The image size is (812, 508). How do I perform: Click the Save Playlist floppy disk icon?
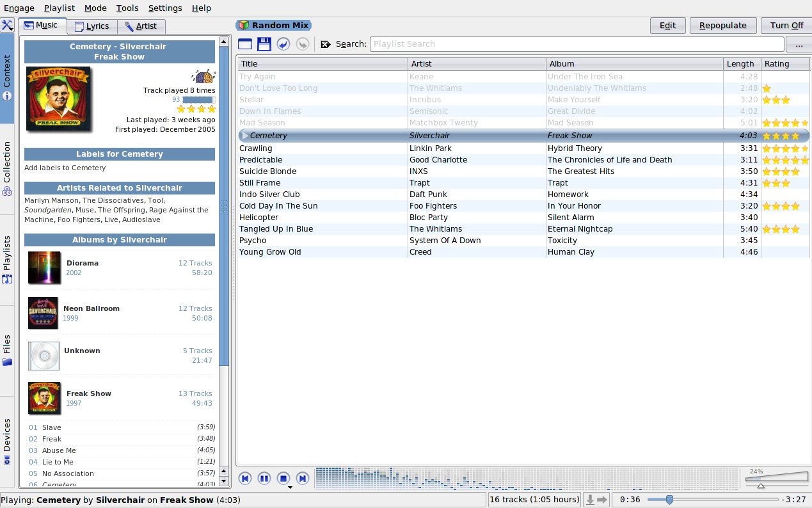tap(264, 44)
